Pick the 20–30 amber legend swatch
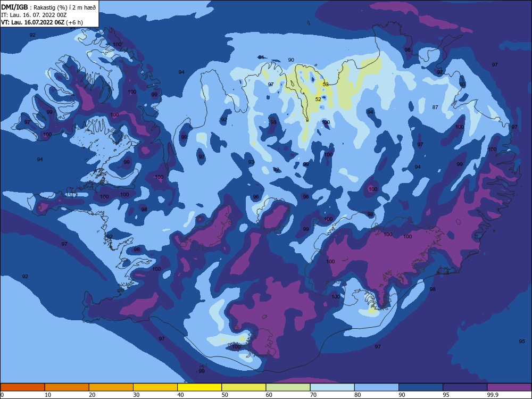 [x=111, y=387]
